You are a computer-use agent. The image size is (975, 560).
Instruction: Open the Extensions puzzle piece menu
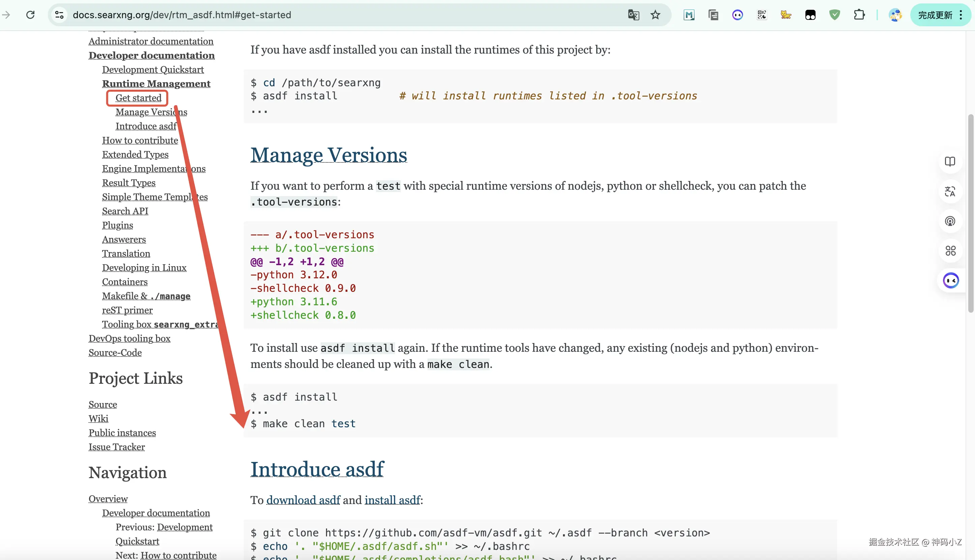[x=859, y=15]
